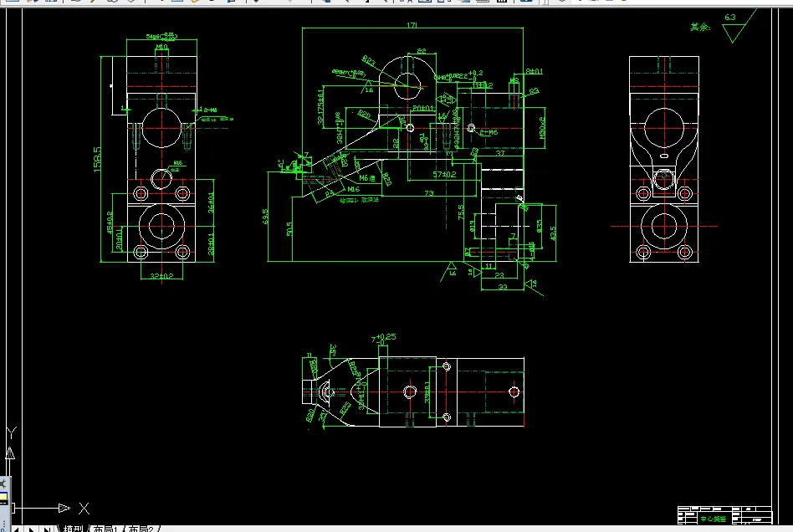Select the 171 overall width dimension
This screenshot has height=532, width=793.
point(412,25)
